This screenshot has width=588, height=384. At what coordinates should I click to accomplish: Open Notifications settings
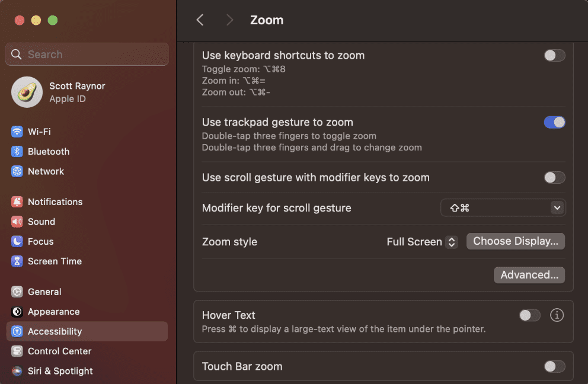54,201
